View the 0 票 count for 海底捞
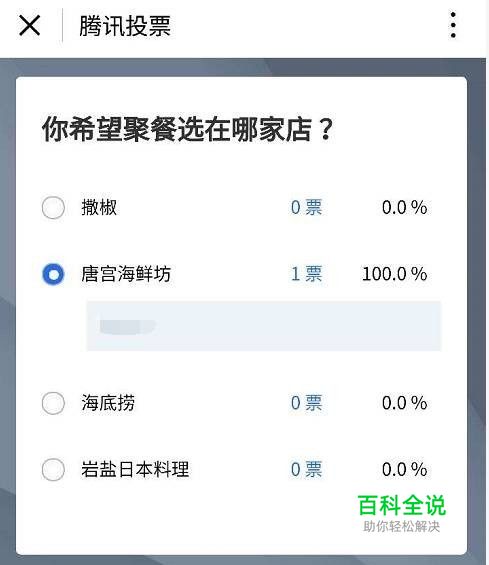Image resolution: width=489 pixels, height=565 pixels. coord(307,403)
